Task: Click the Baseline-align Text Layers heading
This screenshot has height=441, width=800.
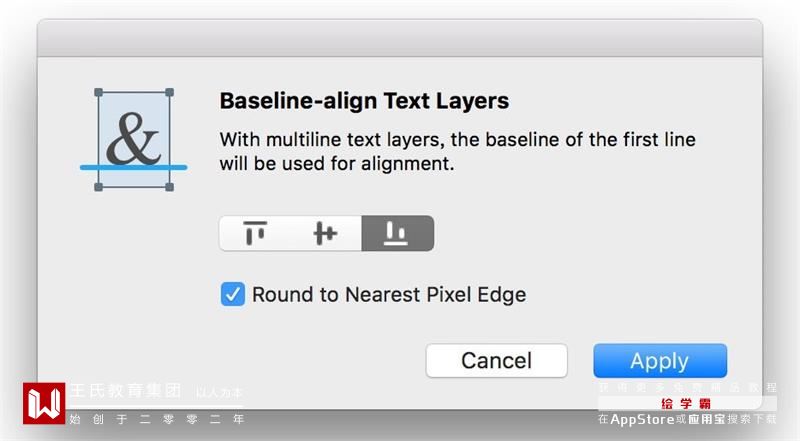Action: click(364, 101)
